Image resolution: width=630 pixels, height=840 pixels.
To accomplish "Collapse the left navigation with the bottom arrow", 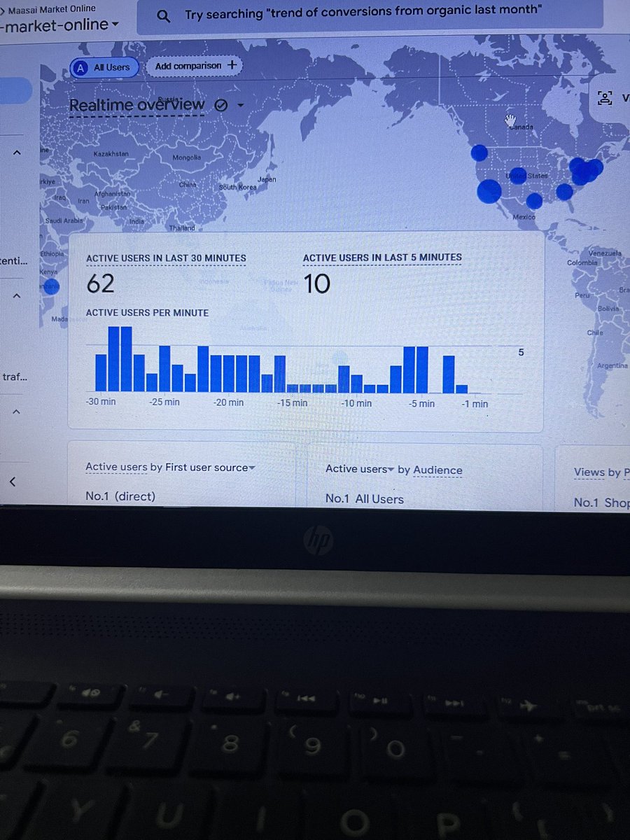I will tap(12, 482).
